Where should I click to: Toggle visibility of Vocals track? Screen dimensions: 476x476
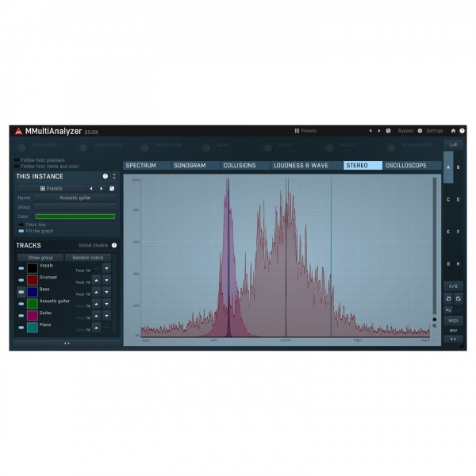pyautogui.click(x=21, y=268)
